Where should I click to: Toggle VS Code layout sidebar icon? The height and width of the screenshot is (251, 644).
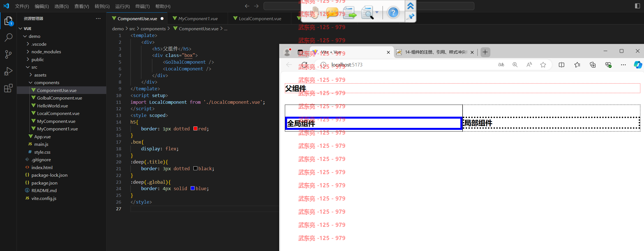[637, 6]
